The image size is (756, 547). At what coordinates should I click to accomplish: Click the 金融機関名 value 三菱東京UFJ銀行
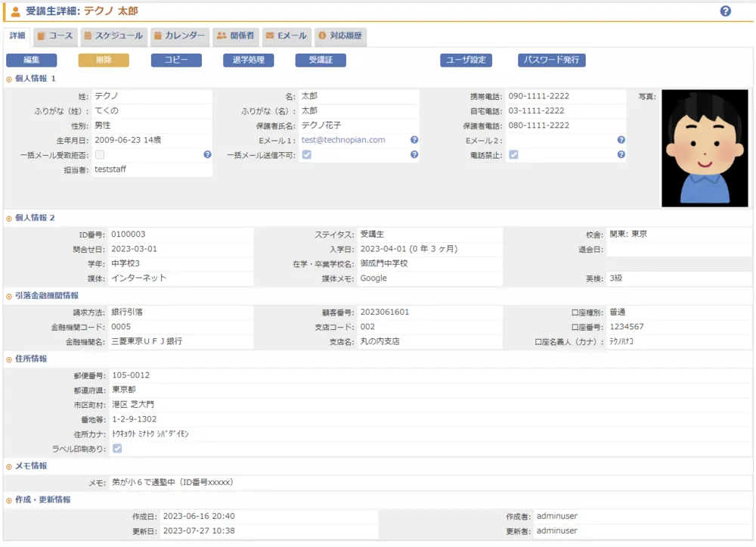pyautogui.click(x=147, y=341)
